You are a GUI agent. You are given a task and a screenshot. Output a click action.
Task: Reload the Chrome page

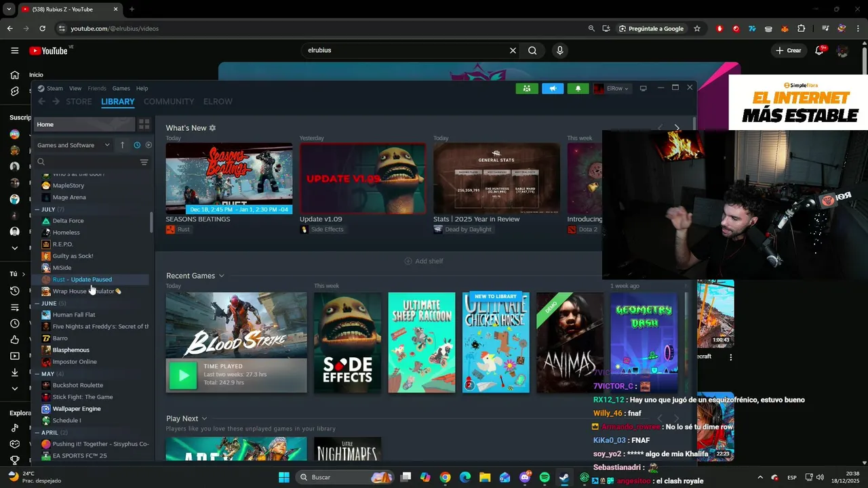tap(42, 28)
